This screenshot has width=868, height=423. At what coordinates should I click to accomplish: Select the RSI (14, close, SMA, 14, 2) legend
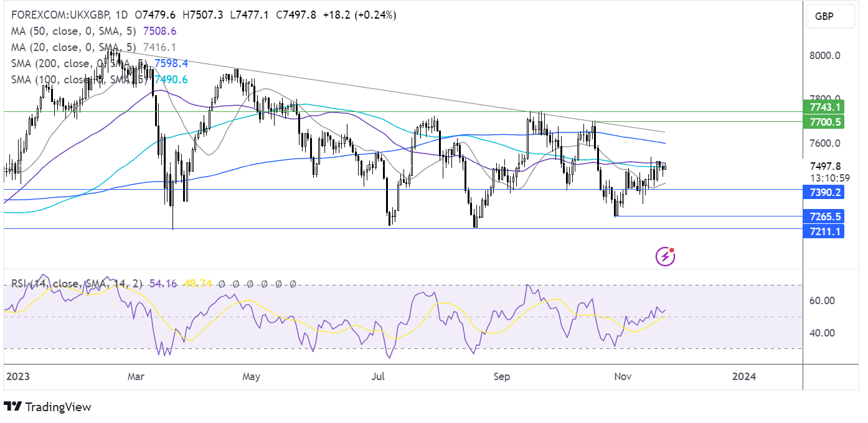[77, 284]
